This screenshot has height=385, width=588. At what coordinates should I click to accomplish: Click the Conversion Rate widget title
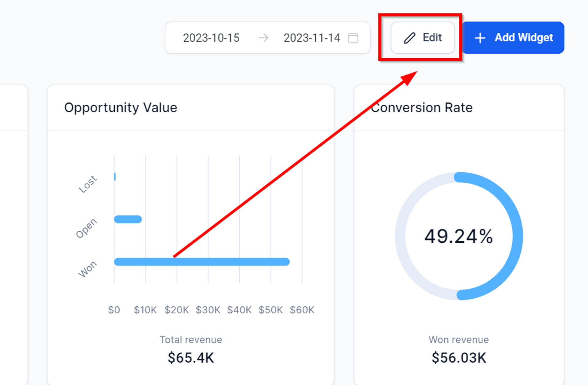pos(422,108)
